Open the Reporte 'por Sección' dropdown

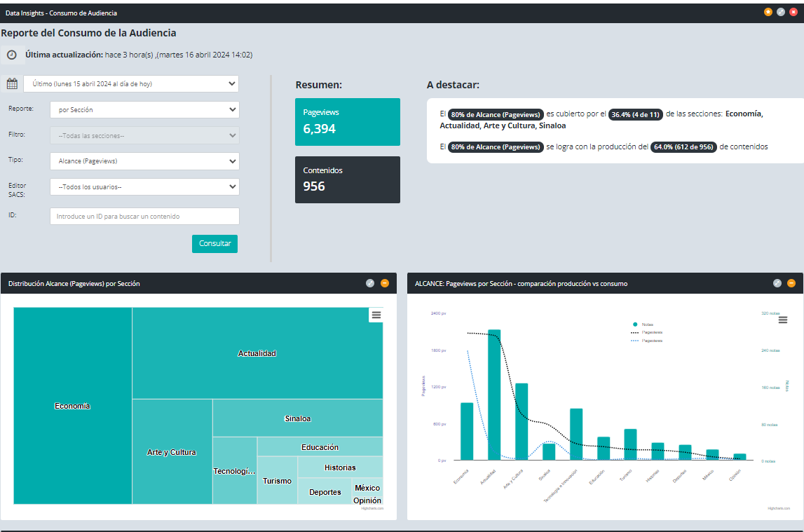pyautogui.click(x=144, y=110)
